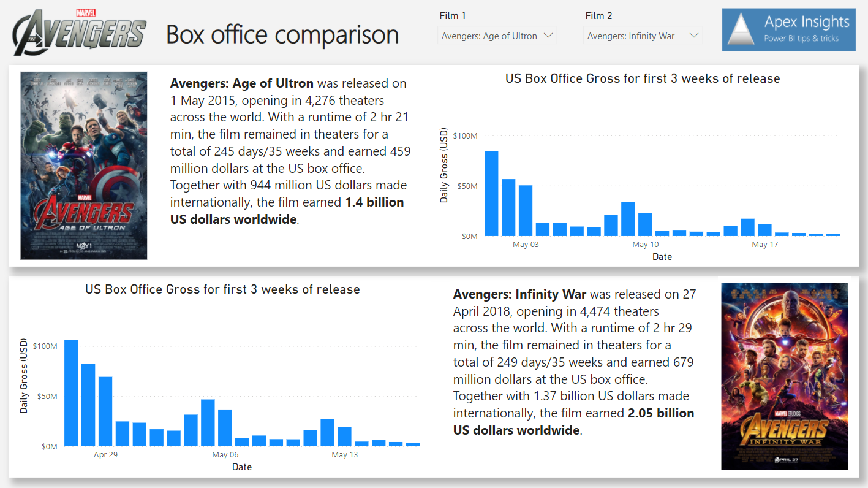Open the Apex Insights banner
This screenshot has height=488, width=868.
pos(788,29)
